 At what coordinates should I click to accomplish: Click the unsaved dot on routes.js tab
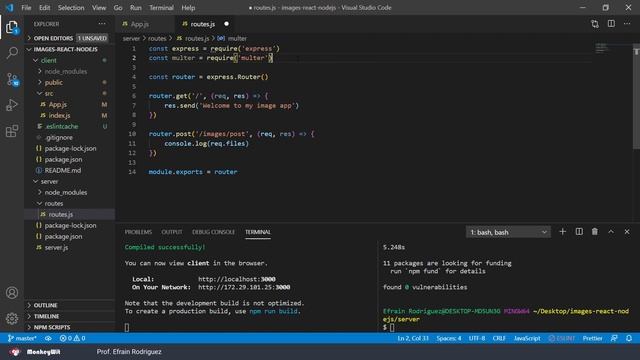click(227, 24)
